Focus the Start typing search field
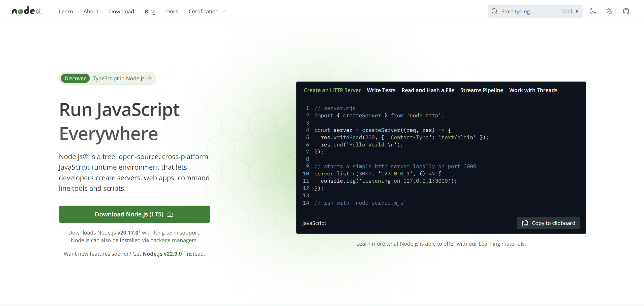Image resolution: width=644 pixels, height=306 pixels. point(529,11)
